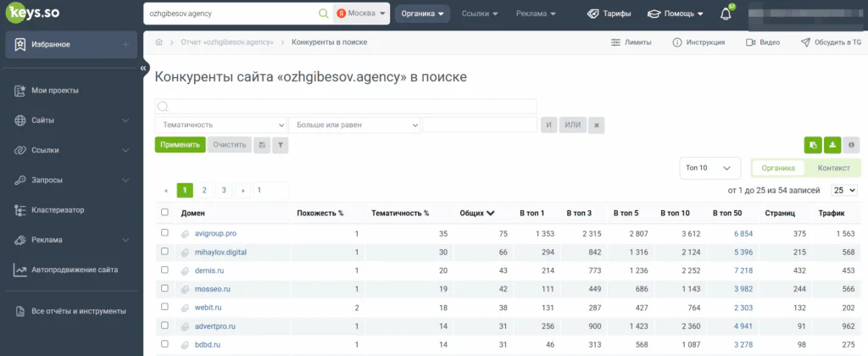The image size is (868, 356).
Task: Click the green copy icon button
Action: [813, 145]
